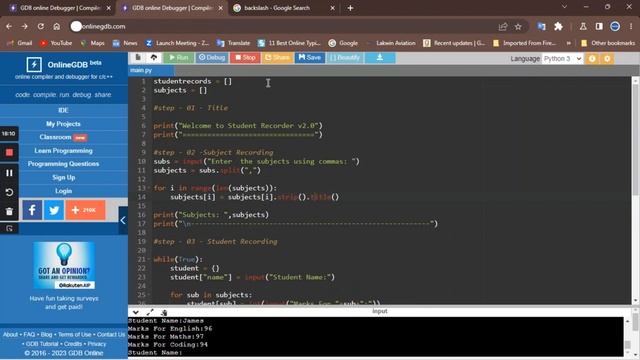Bookmark this page with star icon

[518, 27]
